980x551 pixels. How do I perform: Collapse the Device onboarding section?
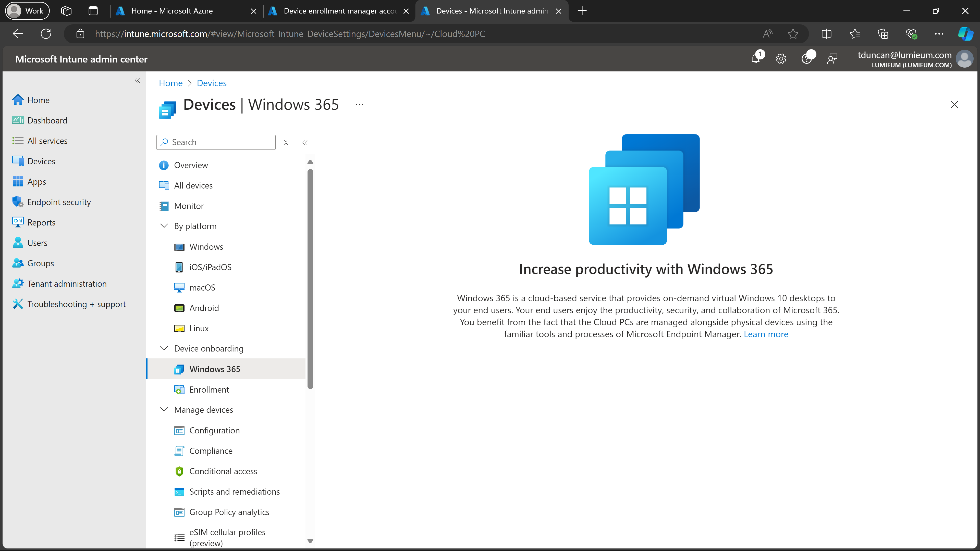[x=164, y=348]
